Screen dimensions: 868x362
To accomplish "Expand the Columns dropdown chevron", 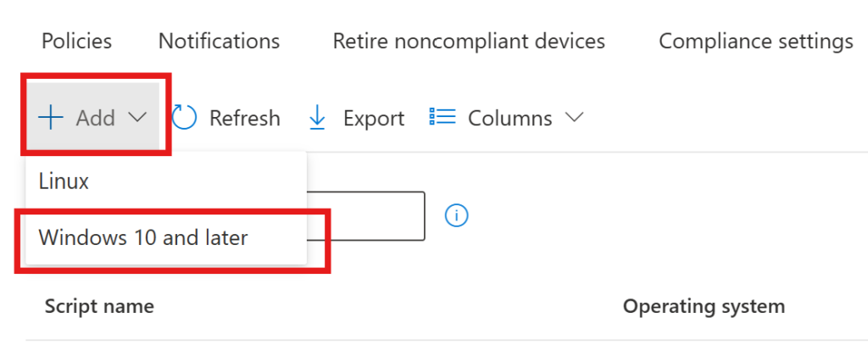I will pos(574,118).
